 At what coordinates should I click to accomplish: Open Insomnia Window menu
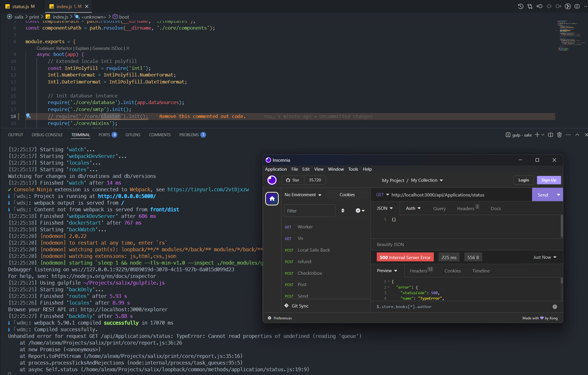[x=336, y=169]
